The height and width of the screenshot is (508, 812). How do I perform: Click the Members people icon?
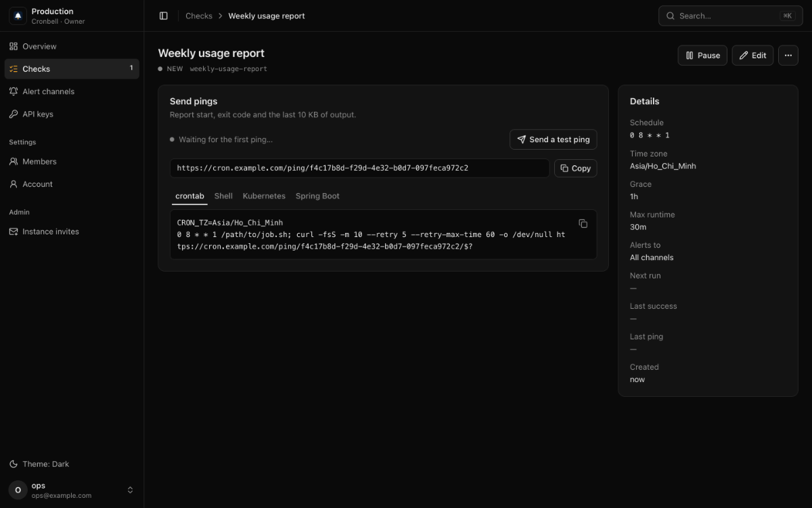pos(14,161)
